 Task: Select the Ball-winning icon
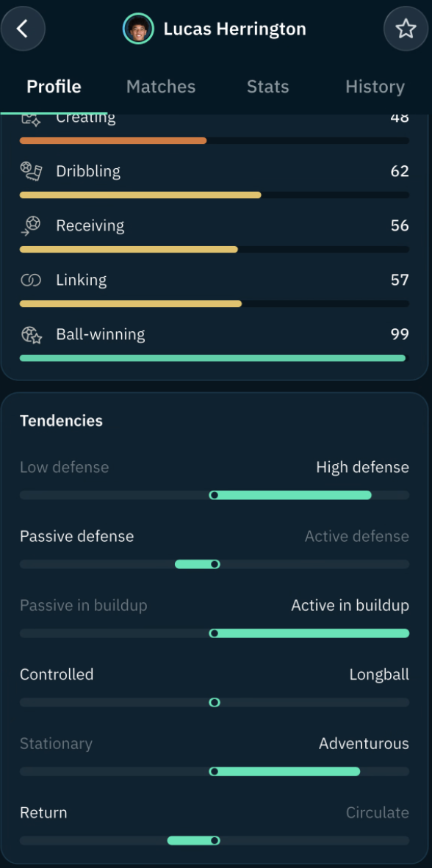[x=32, y=334]
